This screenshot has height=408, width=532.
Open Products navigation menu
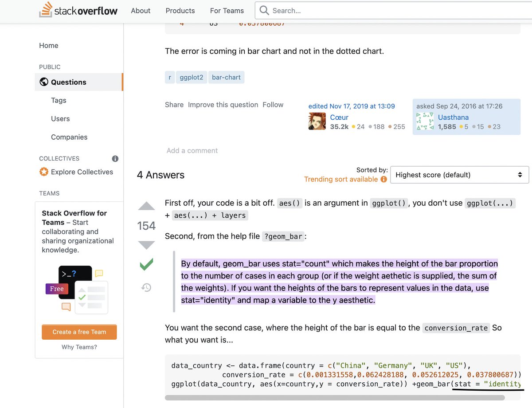click(x=180, y=11)
